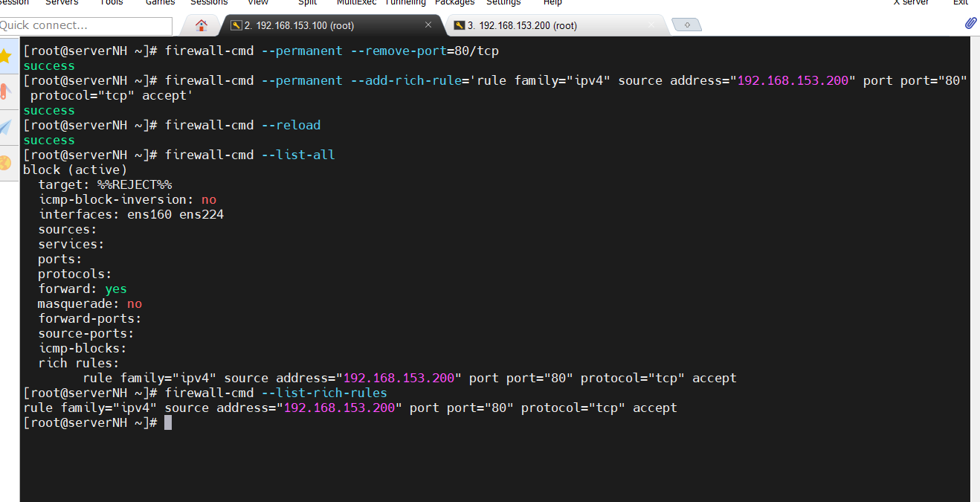The width and height of the screenshot is (980, 502).
Task: Click the 'target: %%REJECT%%' line
Action: click(x=105, y=184)
